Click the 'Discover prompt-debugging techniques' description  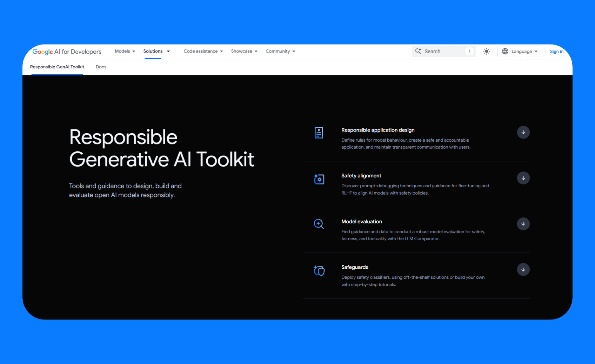click(415, 189)
